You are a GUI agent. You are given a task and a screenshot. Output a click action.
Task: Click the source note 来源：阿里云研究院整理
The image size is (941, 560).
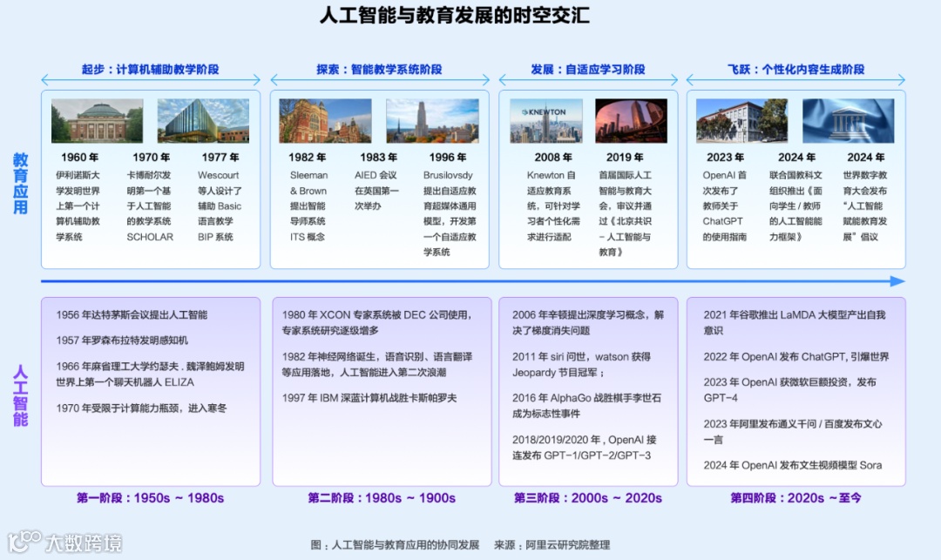[552, 544]
